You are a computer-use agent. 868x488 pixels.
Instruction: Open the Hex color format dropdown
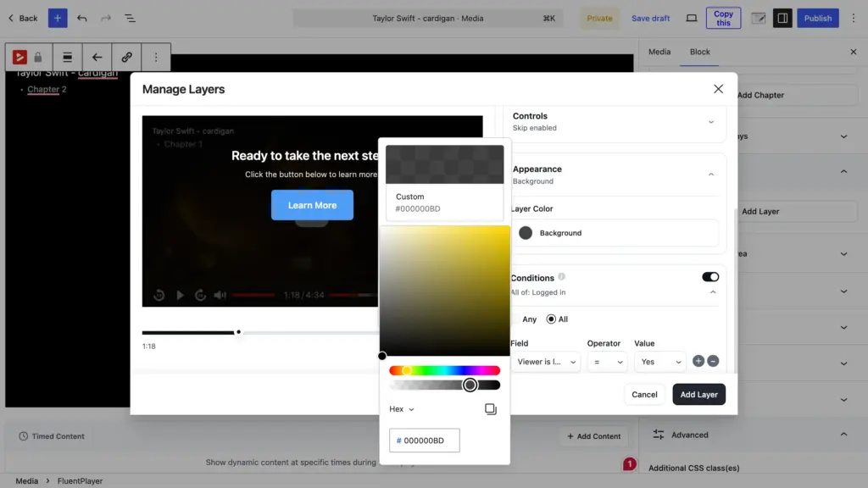(x=401, y=409)
